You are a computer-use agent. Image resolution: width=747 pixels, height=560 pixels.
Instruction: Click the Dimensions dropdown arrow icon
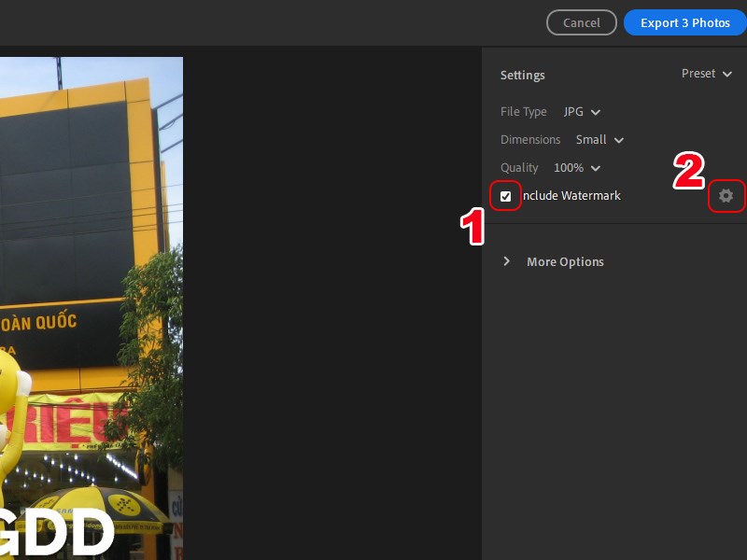tap(617, 140)
